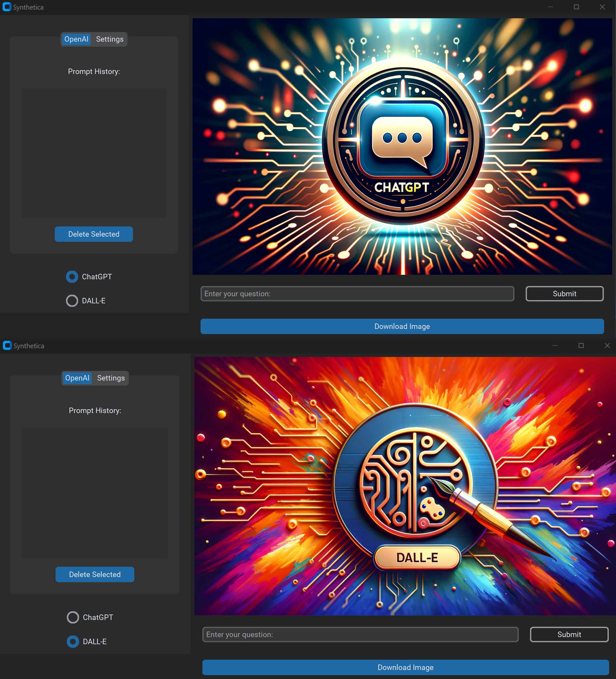Focus question input field in top window
This screenshot has width=616, height=679.
(x=357, y=294)
